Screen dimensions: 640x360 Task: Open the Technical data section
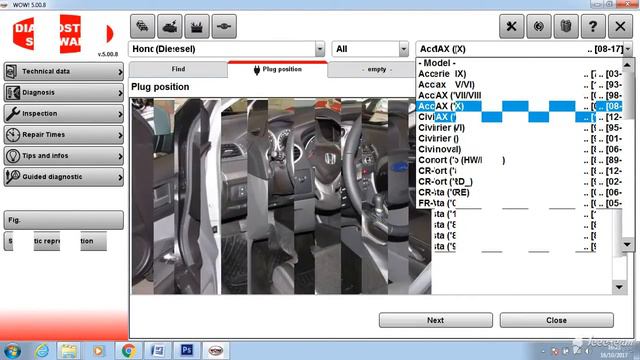point(64,71)
